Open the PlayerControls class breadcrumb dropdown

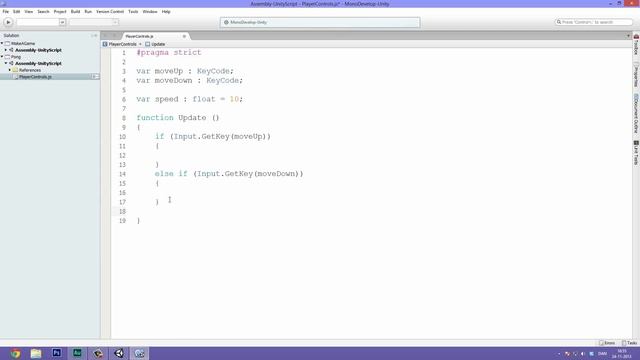[122, 44]
